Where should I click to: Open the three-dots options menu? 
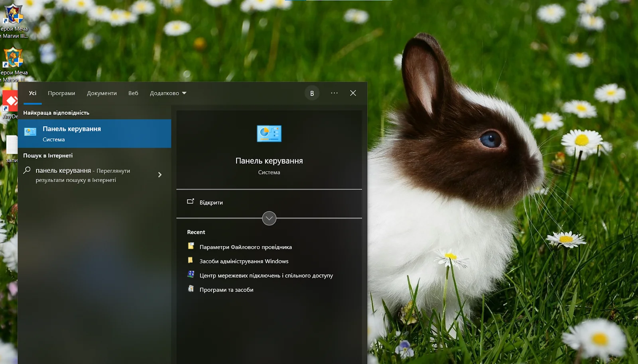(x=334, y=93)
